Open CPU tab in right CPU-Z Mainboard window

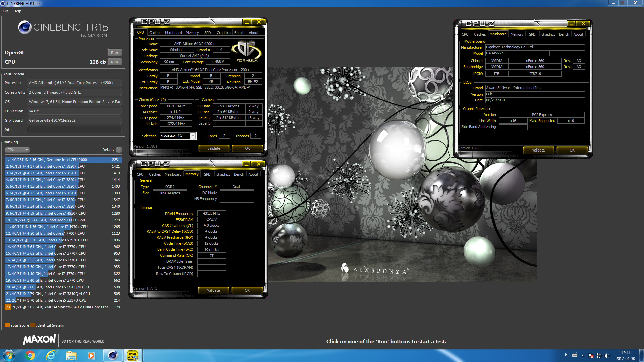[465, 34]
